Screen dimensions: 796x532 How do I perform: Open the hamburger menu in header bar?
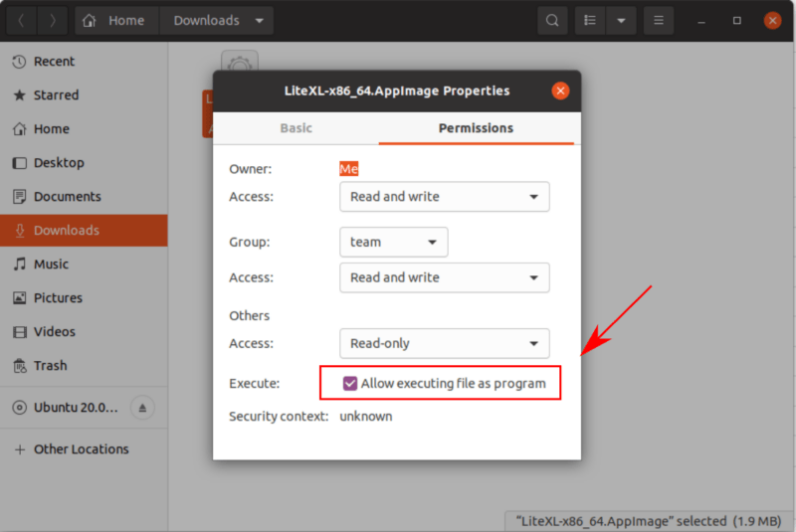pos(657,20)
